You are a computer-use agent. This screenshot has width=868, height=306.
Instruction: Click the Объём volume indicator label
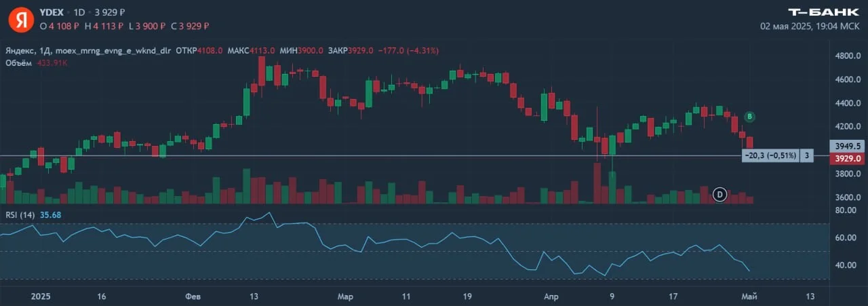18,62
